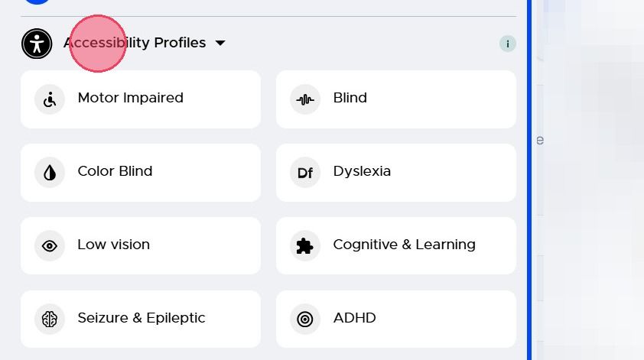This screenshot has height=360, width=644.
Task: Click the accessibility person icon
Action: point(37,44)
